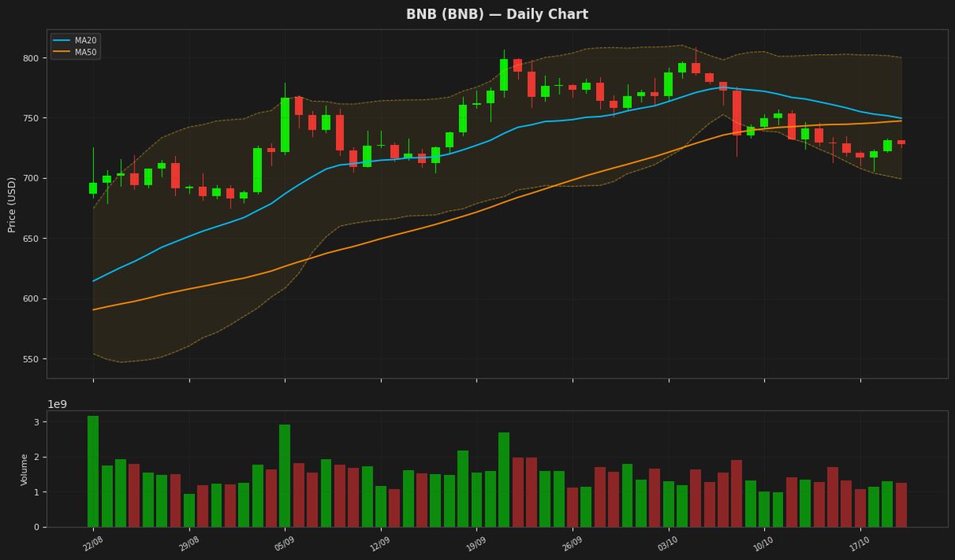Click the 2 tick on the volume axis

pos(36,457)
